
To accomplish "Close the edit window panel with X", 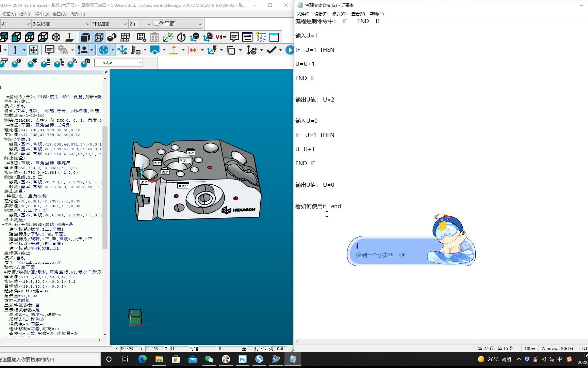I will pos(106,72).
